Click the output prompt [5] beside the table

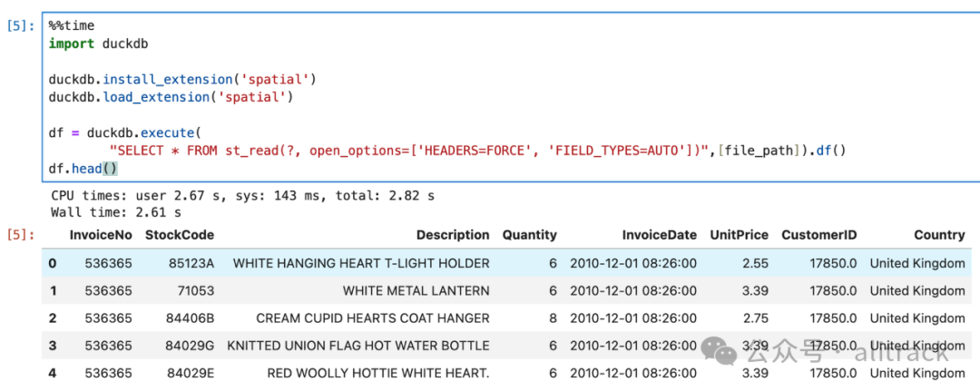(x=19, y=235)
